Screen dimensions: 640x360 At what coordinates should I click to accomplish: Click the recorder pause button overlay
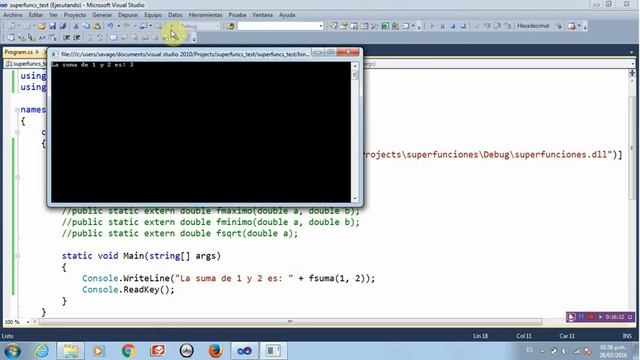click(x=581, y=317)
